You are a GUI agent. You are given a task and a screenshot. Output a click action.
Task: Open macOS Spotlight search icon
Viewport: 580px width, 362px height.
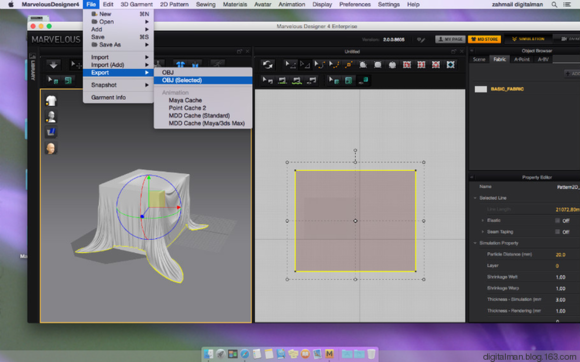pos(554,4)
